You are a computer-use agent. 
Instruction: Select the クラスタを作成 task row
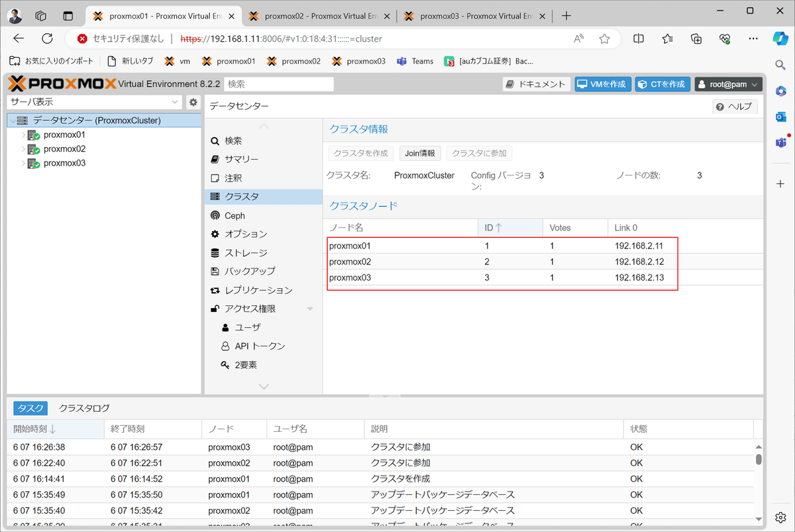pos(380,479)
